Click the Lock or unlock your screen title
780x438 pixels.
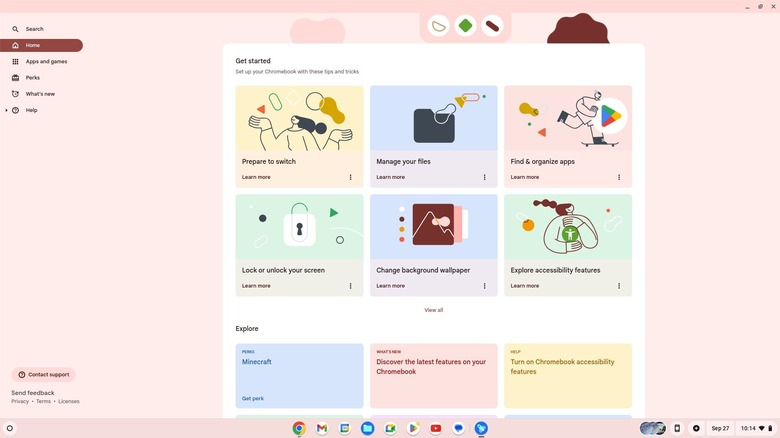tap(283, 270)
